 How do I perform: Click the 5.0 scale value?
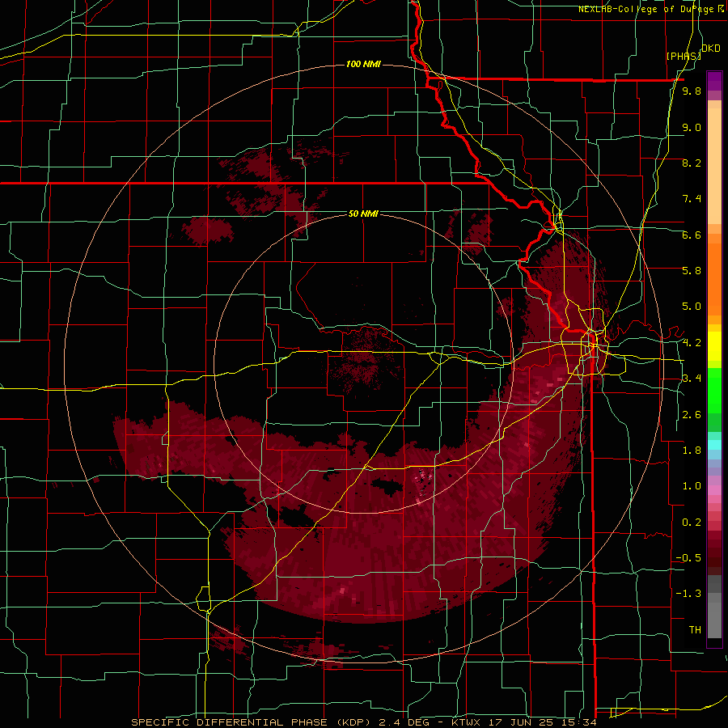click(x=692, y=307)
